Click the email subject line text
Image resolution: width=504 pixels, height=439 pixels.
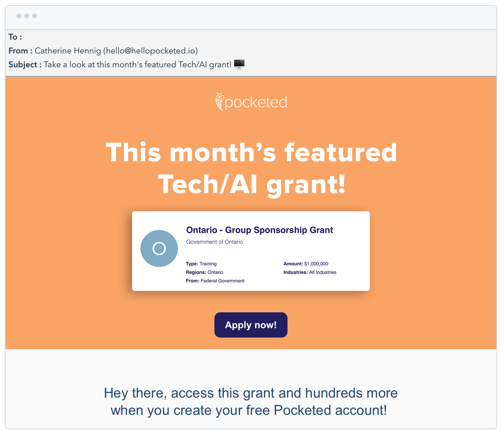[137, 65]
